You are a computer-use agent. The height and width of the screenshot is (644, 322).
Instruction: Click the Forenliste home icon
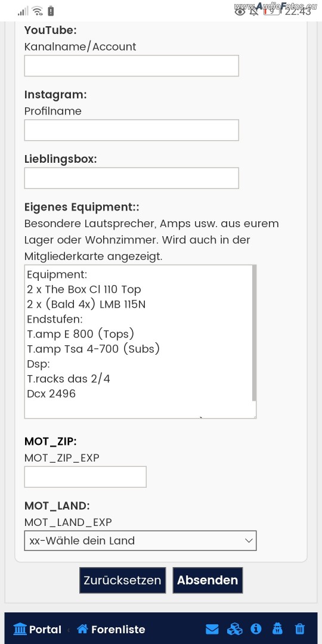tap(82, 629)
